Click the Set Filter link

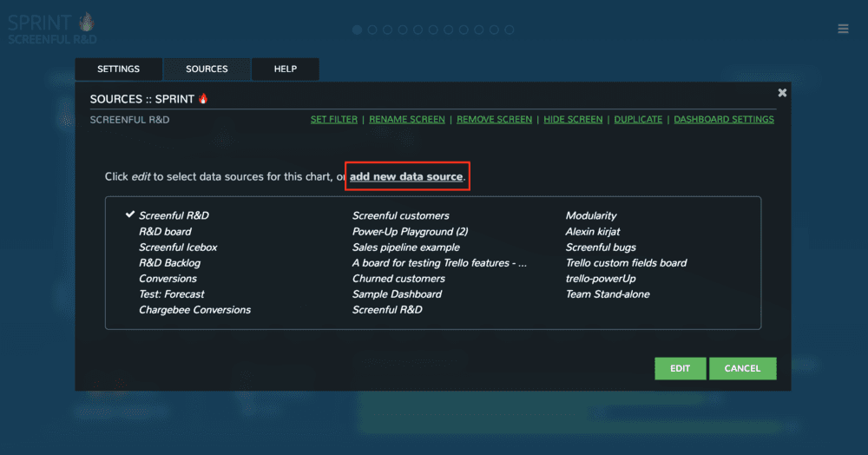pyautogui.click(x=334, y=120)
